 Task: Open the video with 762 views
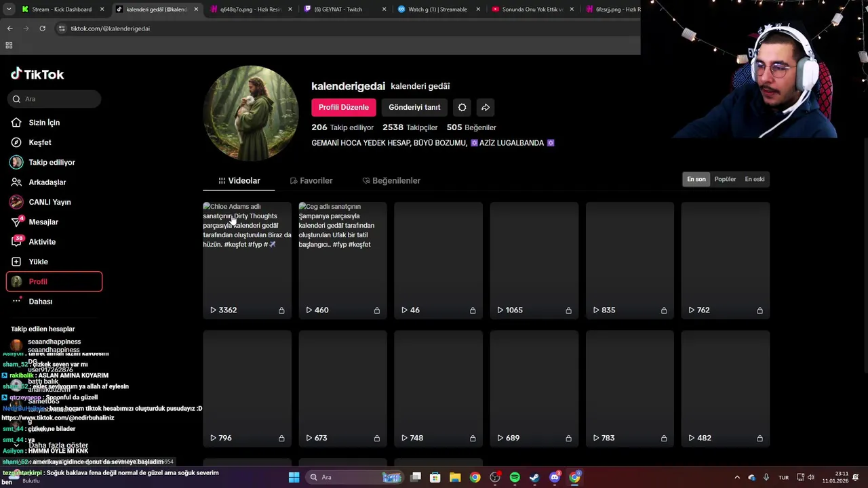point(726,260)
